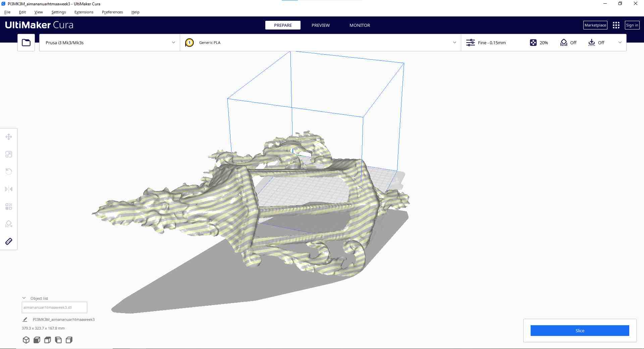This screenshot has width=644, height=349.
Task: Open the Generic PLA material dropdown
Action: click(320, 43)
